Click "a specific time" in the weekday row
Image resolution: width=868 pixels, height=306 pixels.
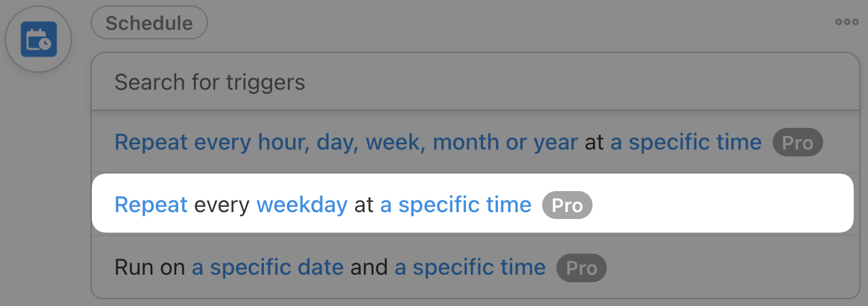click(x=455, y=205)
